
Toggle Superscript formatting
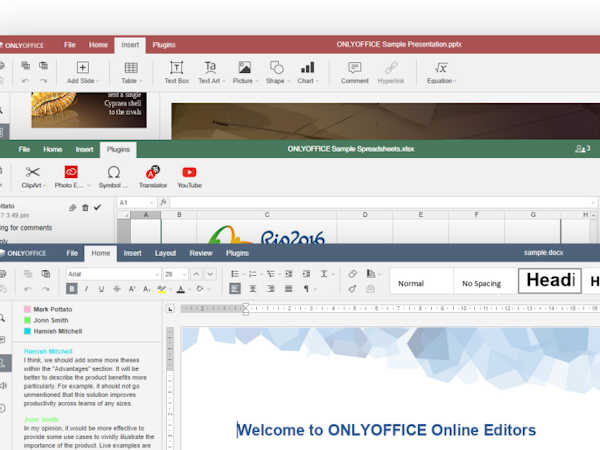[x=132, y=289]
